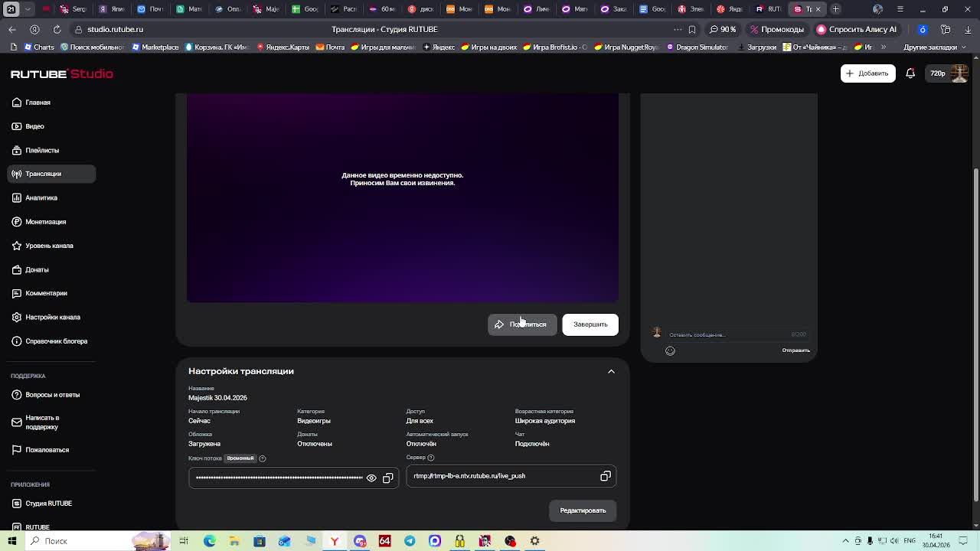The height and width of the screenshot is (551, 980).
Task: Click Отправить in chat
Action: pos(795,350)
